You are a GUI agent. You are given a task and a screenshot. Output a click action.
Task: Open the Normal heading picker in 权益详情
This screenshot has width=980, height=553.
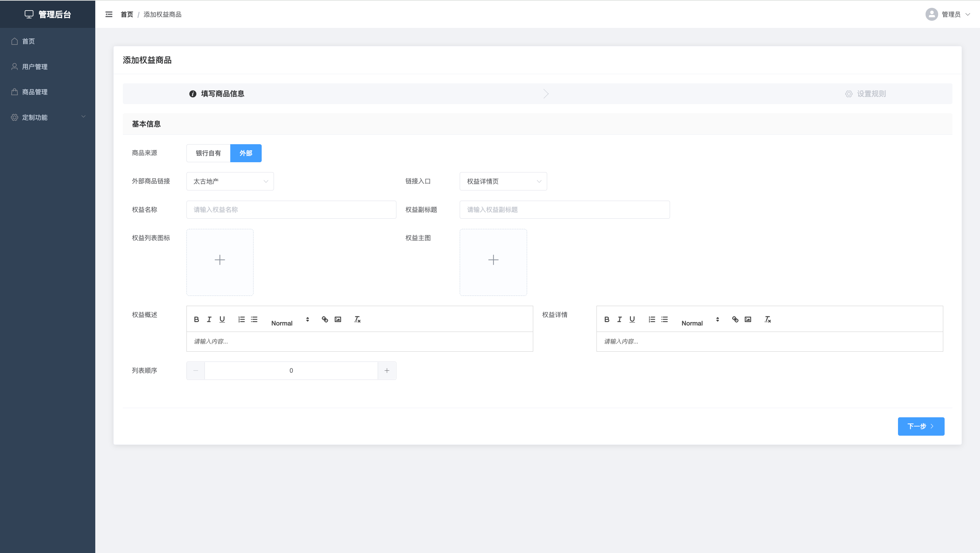700,319
